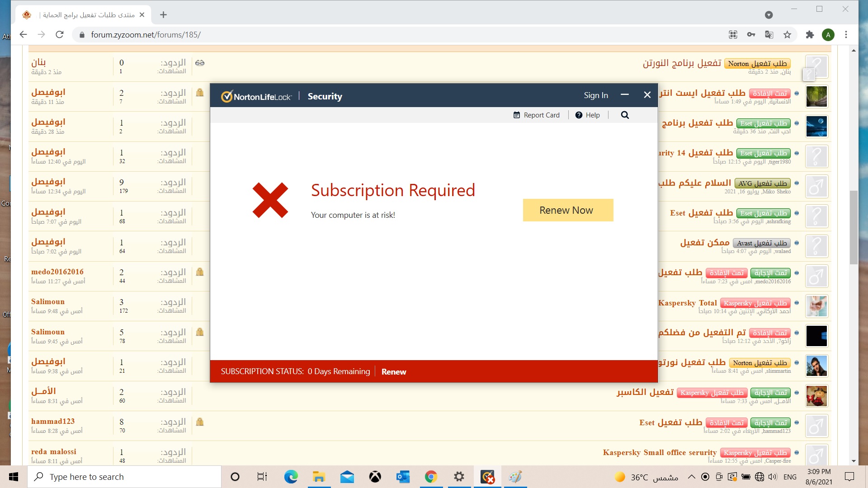Click the page vertical scrollbar thumb
The height and width of the screenshot is (488, 868).
coord(854,227)
